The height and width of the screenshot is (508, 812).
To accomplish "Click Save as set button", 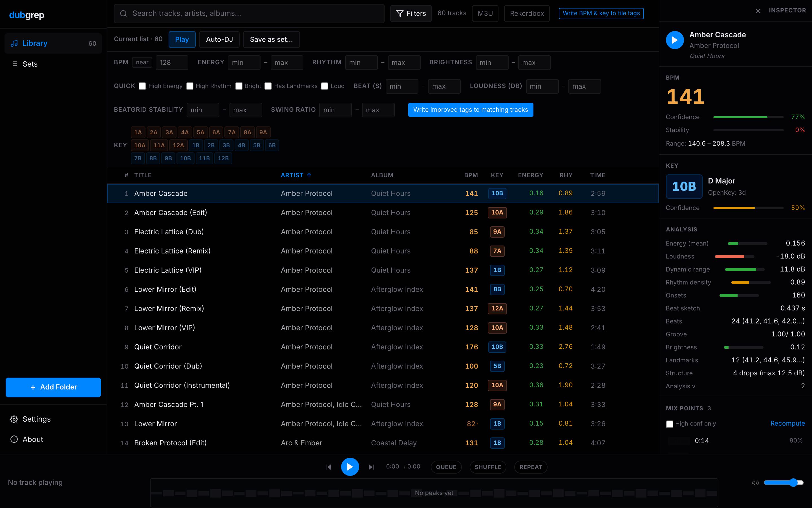I will click(271, 40).
